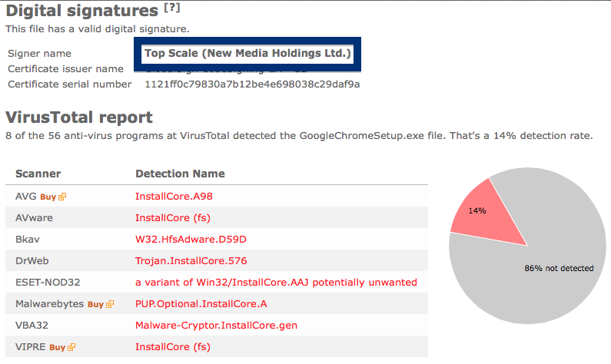Click the external link icon beside VIPRE Buy
The image size is (611, 364).
point(71,347)
